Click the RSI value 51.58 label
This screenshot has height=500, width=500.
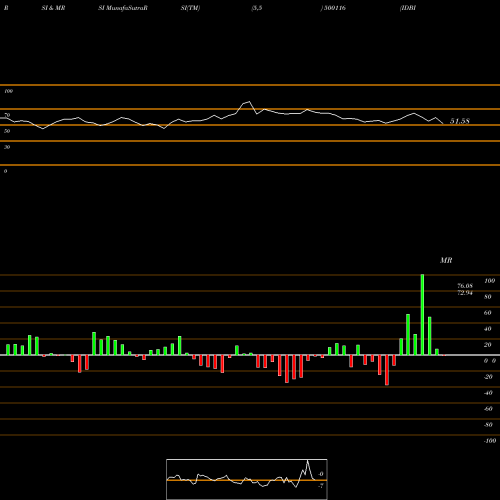coord(460,121)
